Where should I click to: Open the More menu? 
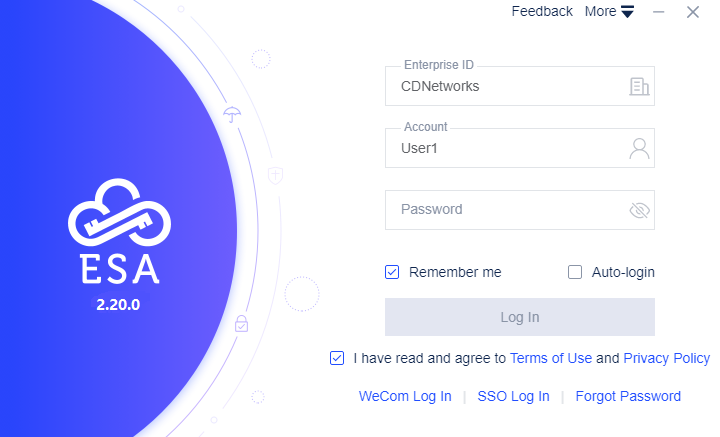click(x=609, y=11)
